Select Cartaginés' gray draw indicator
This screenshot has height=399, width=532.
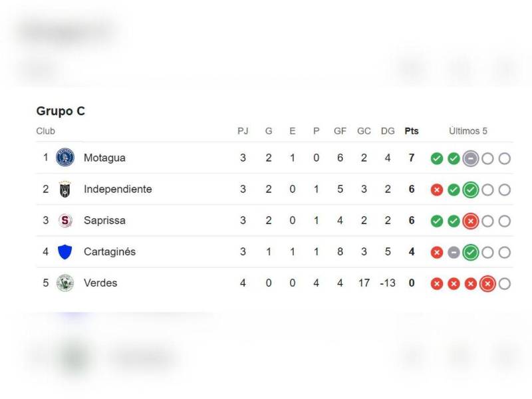pos(455,251)
